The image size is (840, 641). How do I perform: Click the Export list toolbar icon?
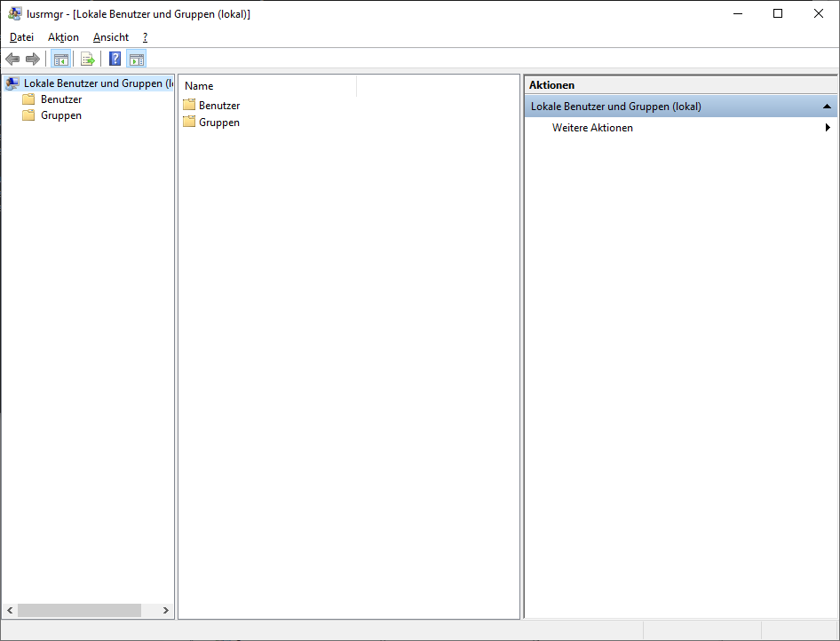point(88,59)
